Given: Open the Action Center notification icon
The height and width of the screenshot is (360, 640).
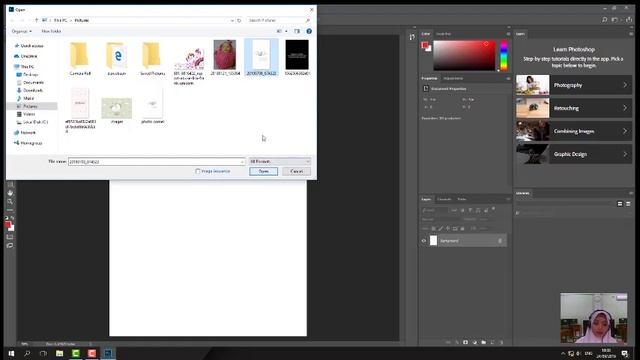Looking at the screenshot, I should [625, 353].
